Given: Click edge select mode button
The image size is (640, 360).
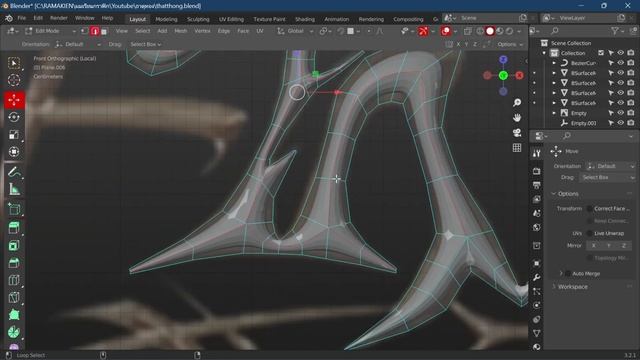Looking at the screenshot, I should coord(95,31).
